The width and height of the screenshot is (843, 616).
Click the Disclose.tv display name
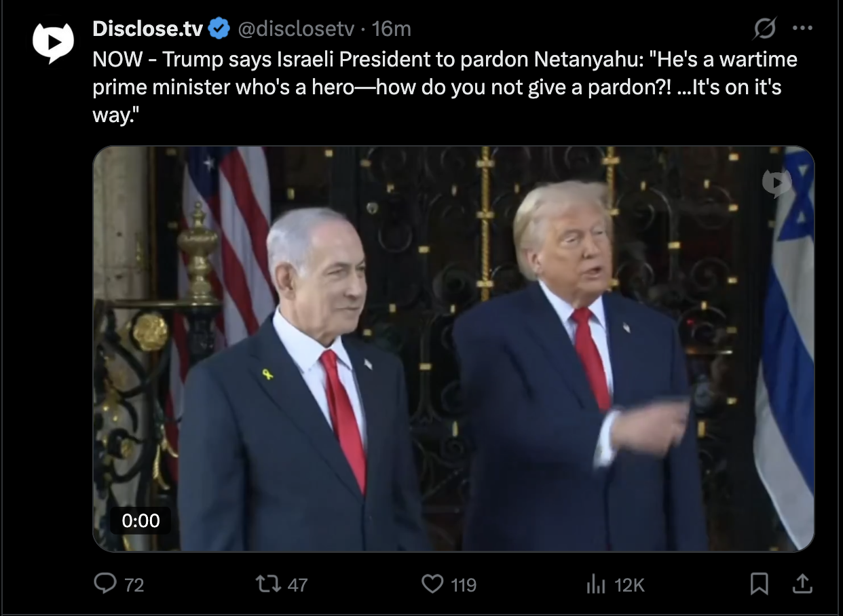[x=147, y=28]
